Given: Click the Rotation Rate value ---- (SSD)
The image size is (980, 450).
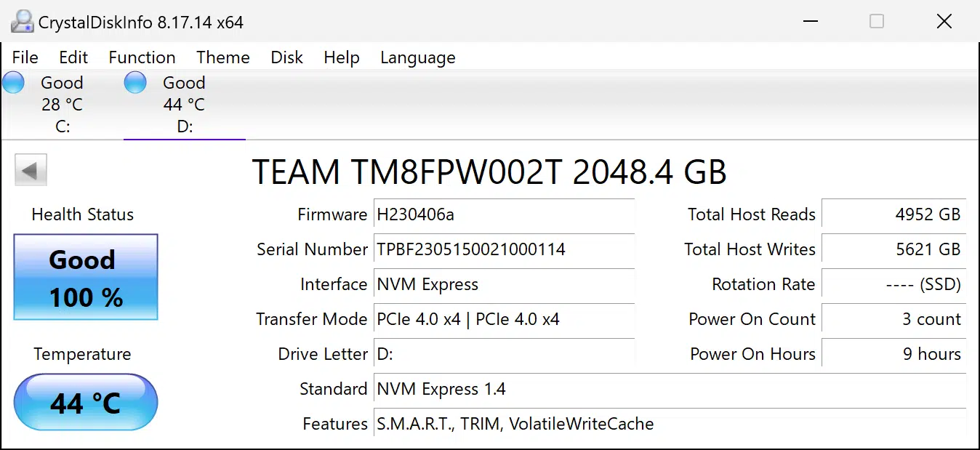Looking at the screenshot, I should pyautogui.click(x=893, y=284).
